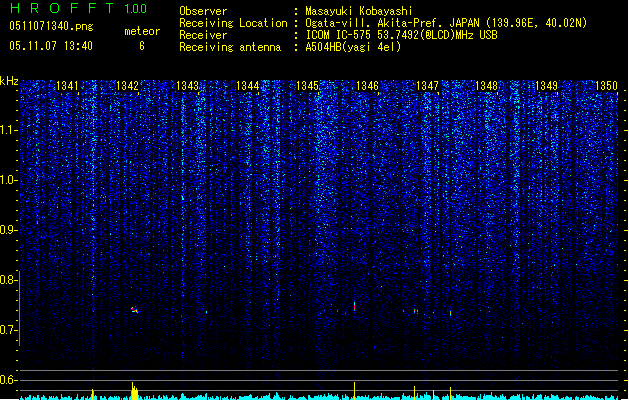This screenshot has width=629, height=400.
Task: Click the 1347 time axis marker
Action: pos(427,86)
